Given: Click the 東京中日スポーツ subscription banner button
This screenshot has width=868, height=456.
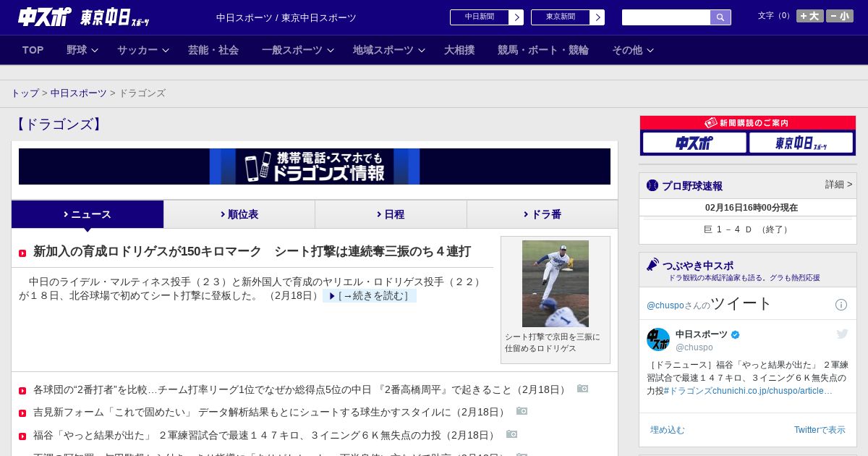Looking at the screenshot, I should tap(801, 143).
